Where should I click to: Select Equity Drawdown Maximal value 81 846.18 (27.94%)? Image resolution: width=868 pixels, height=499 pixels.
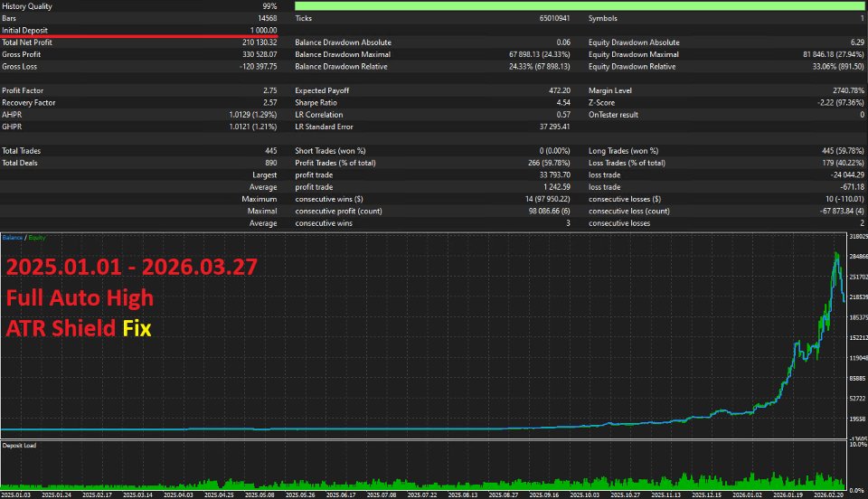click(x=833, y=55)
